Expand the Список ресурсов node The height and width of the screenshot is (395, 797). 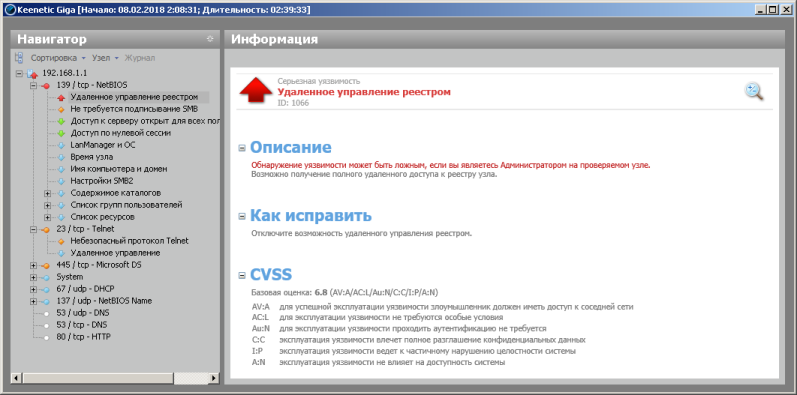point(48,217)
